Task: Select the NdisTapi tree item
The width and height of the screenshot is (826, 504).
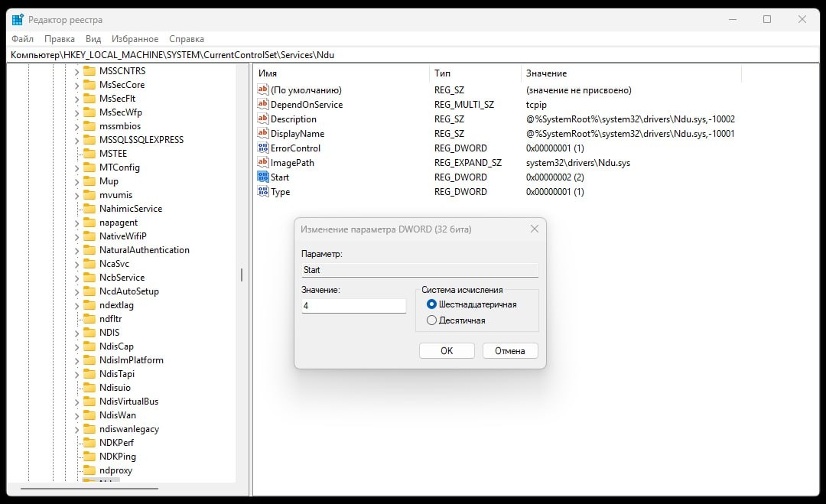Action: pos(117,373)
